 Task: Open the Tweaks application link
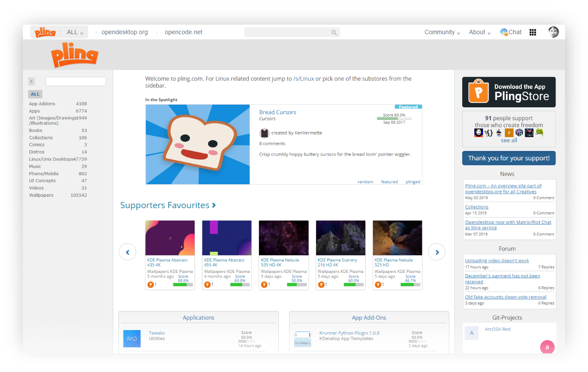157,333
